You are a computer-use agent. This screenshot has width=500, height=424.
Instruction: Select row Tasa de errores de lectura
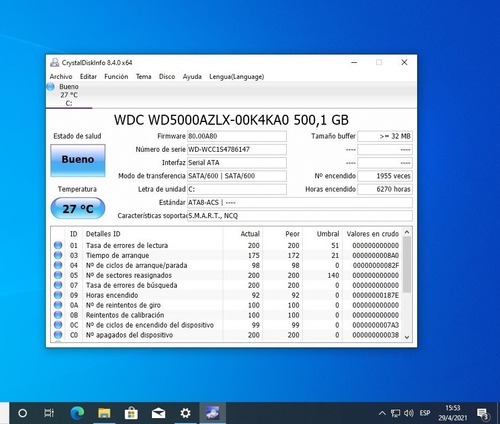[x=227, y=245]
